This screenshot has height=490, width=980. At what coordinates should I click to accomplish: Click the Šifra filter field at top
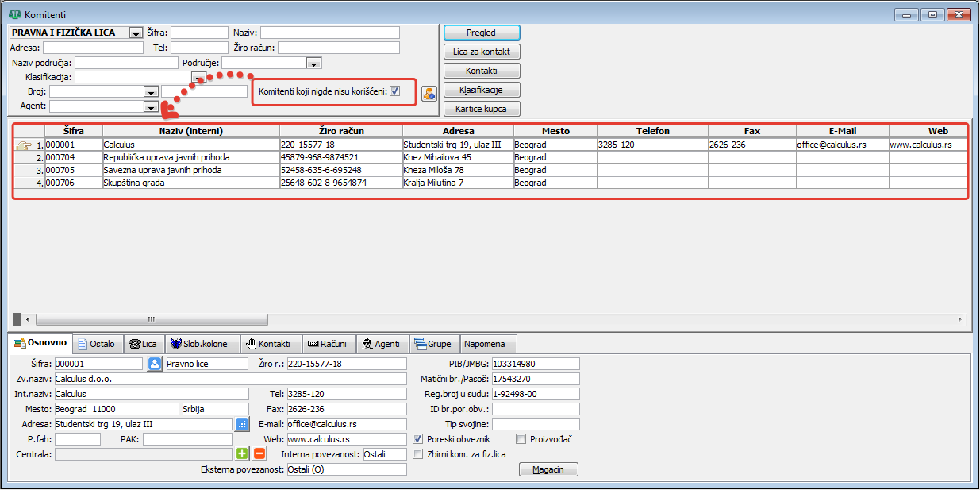[199, 33]
